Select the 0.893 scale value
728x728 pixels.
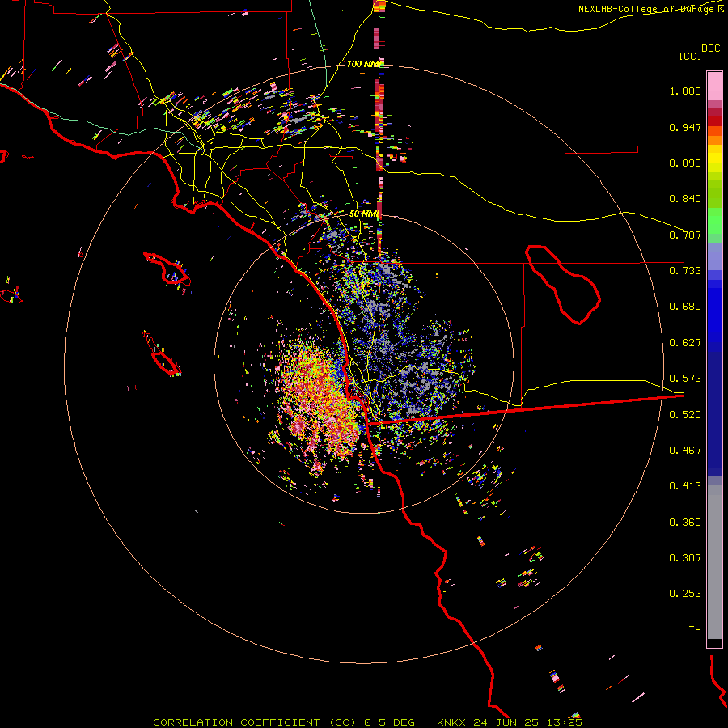pyautogui.click(x=685, y=163)
